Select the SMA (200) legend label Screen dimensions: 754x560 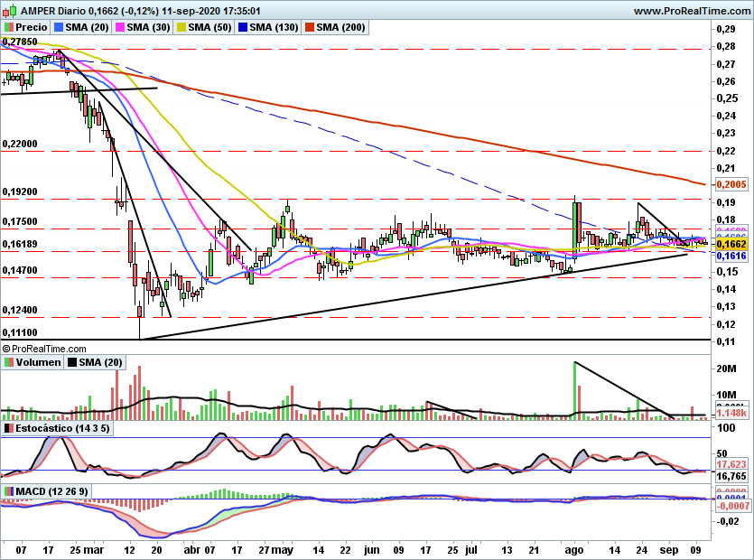click(x=340, y=28)
